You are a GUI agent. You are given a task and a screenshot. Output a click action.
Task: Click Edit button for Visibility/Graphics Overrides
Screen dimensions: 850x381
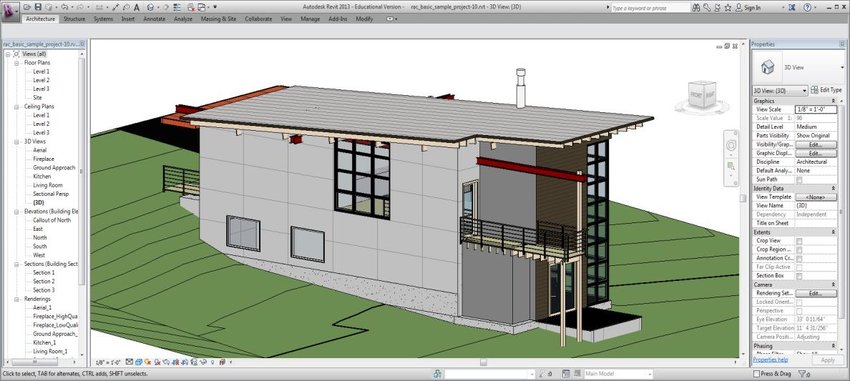coord(816,145)
